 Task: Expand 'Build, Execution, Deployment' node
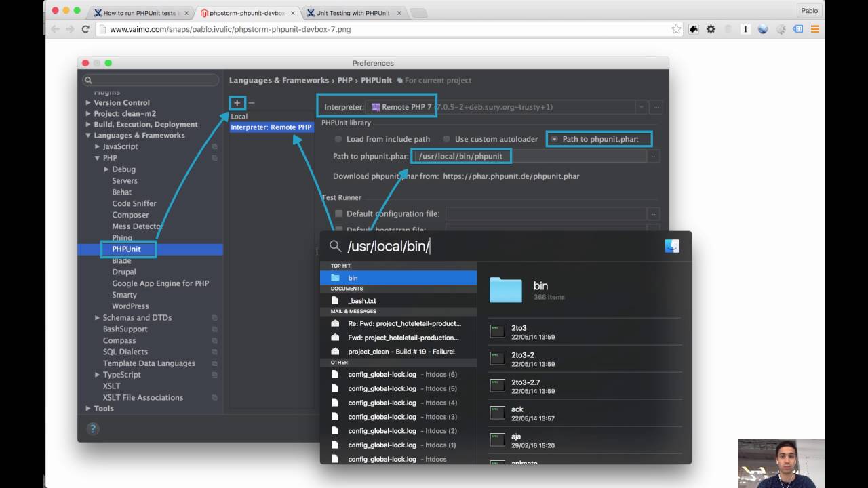(88, 125)
